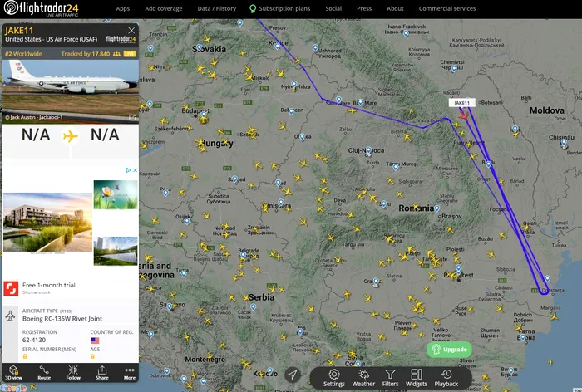
Task: Close the JAKE11 flight panel
Action: (131, 31)
